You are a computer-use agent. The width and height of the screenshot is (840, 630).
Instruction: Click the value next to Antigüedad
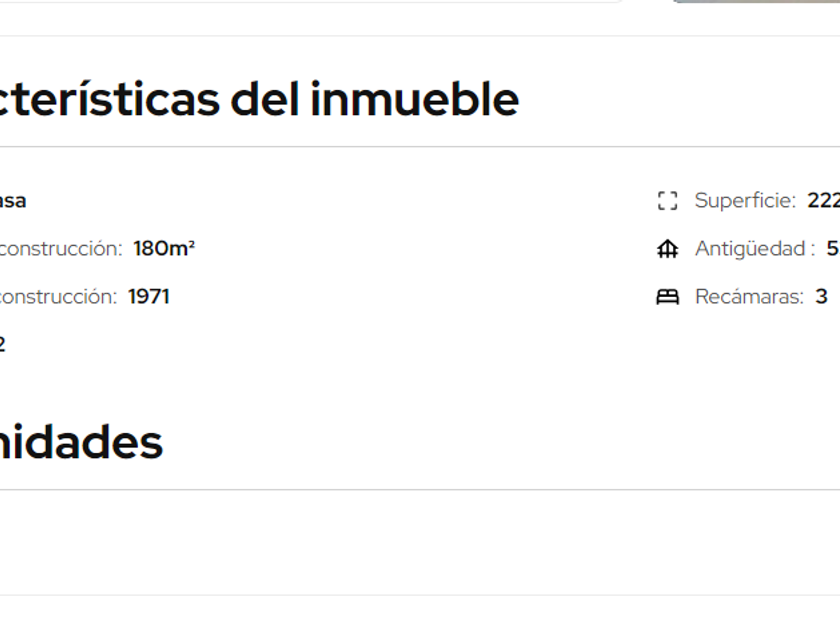(x=833, y=249)
